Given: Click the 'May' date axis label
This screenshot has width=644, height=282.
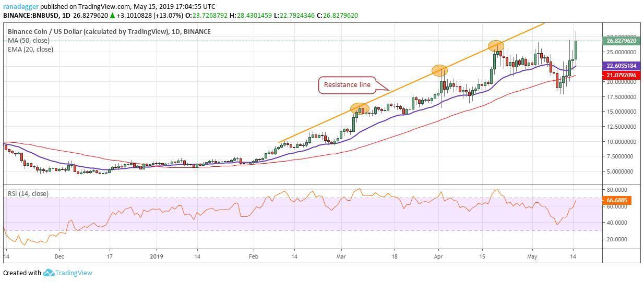Looking at the screenshot, I should pyautogui.click(x=532, y=256).
